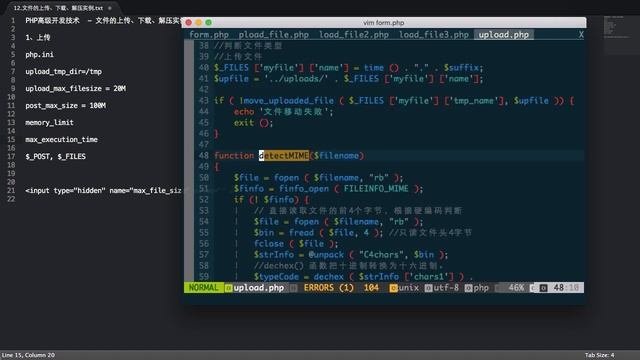Click upload_tmp_dir=/tmp in Sublime editor
Screen dimensions: 640x360
[63, 71]
